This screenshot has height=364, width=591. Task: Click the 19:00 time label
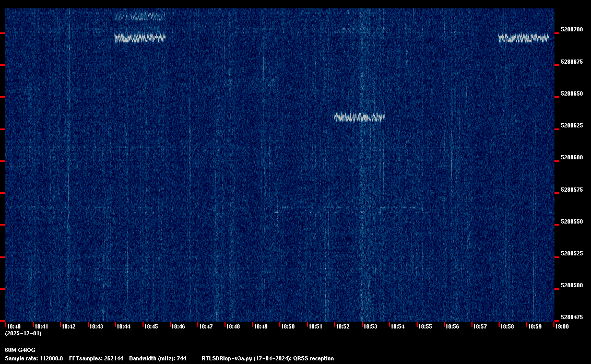point(562,326)
